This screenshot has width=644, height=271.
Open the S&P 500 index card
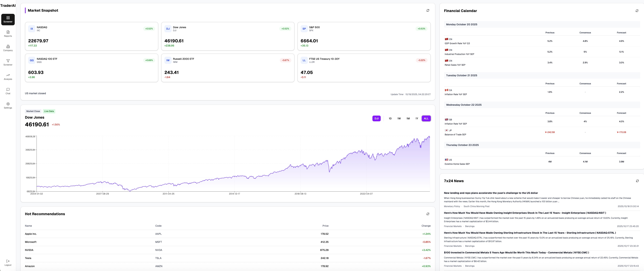pos(364,36)
